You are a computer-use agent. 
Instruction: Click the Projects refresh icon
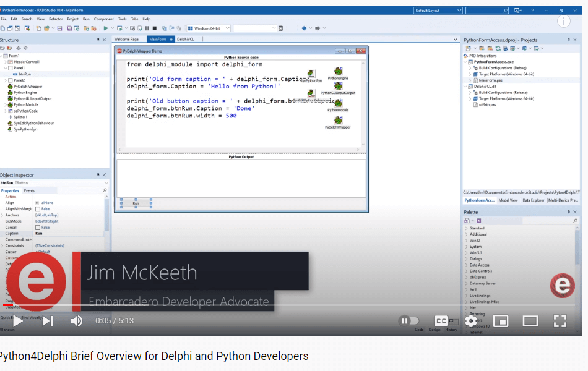point(498,48)
